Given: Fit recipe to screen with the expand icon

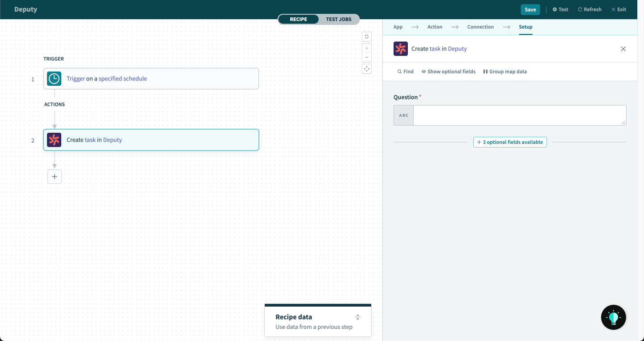Looking at the screenshot, I should (366, 68).
